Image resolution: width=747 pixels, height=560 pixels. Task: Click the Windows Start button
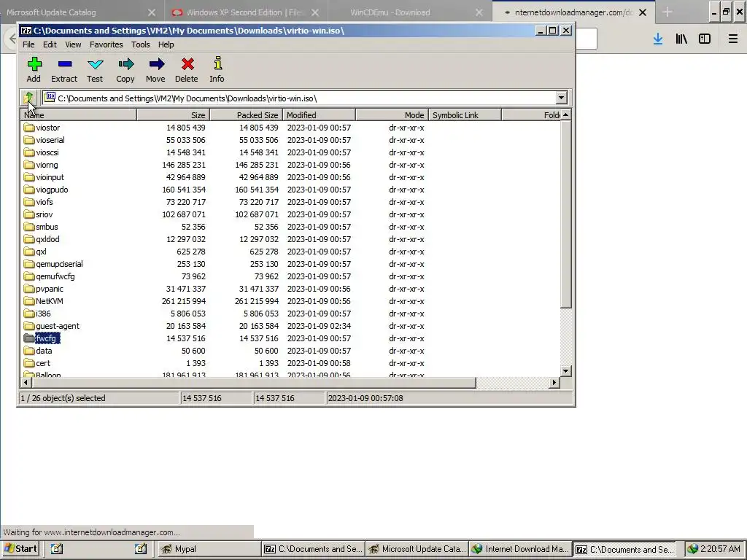pos(20,549)
